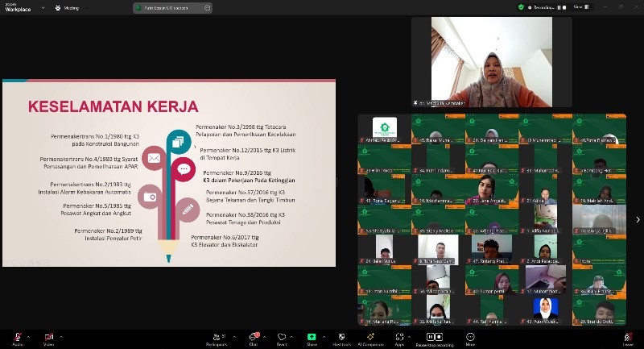Select participant tile 21 Aldie

[x=546, y=189]
